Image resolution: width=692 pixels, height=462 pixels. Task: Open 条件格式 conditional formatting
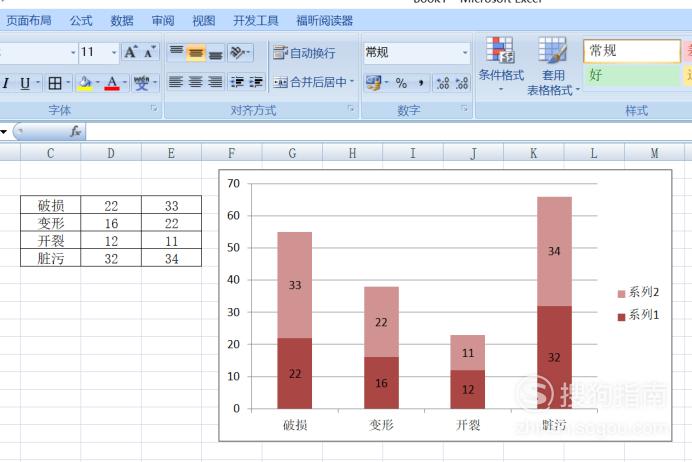[501, 64]
